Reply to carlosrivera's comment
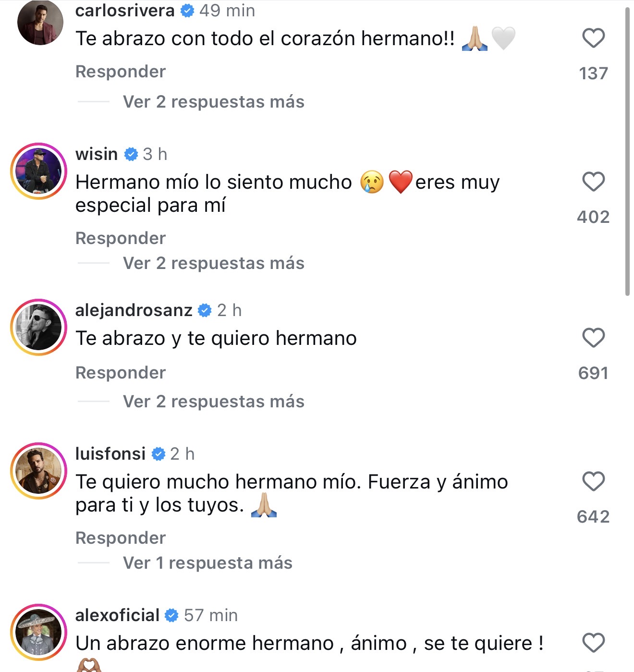 coord(121,72)
